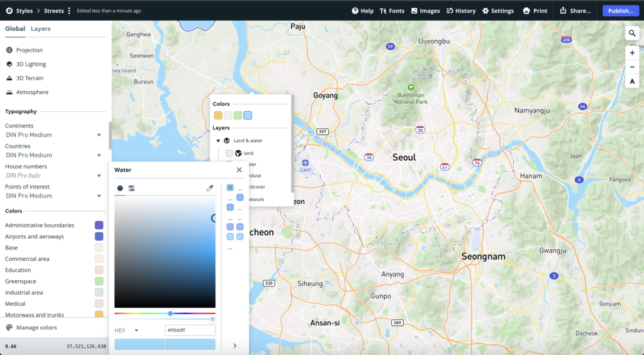Click the GMP airport icon on the map
This screenshot has width=644, height=355.
305,163
